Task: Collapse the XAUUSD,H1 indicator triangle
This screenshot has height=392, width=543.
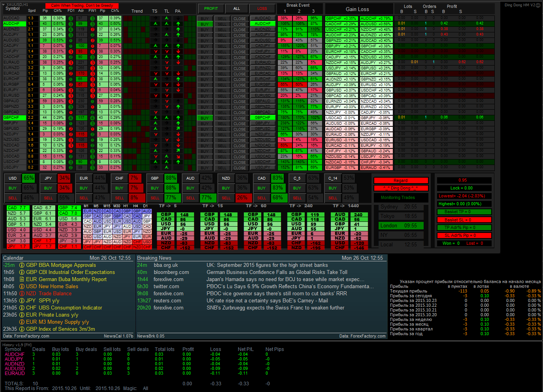Action: pyautogui.click(x=4, y=5)
